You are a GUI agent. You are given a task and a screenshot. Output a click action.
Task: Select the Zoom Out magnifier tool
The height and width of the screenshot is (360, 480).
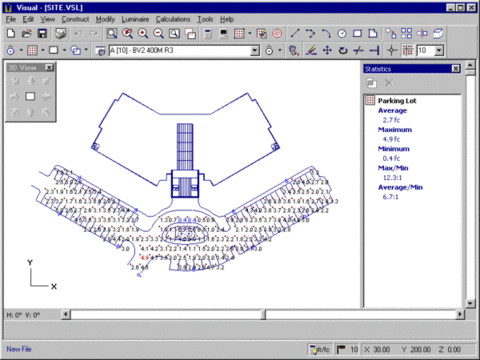(159, 33)
